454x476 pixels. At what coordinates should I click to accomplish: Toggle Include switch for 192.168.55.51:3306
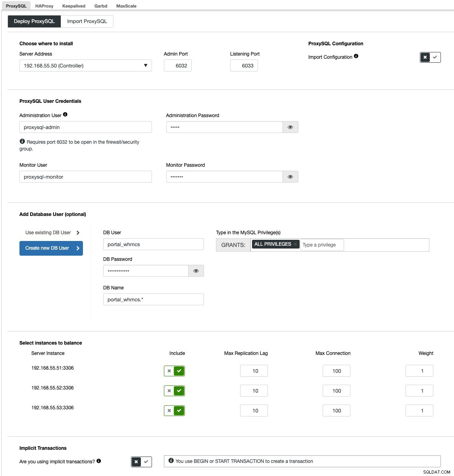click(x=174, y=371)
